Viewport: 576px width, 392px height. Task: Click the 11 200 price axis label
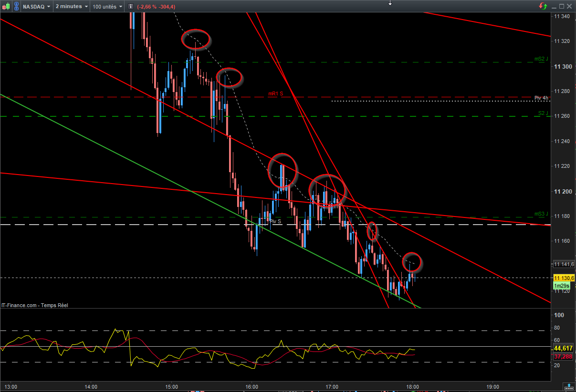tap(562, 191)
